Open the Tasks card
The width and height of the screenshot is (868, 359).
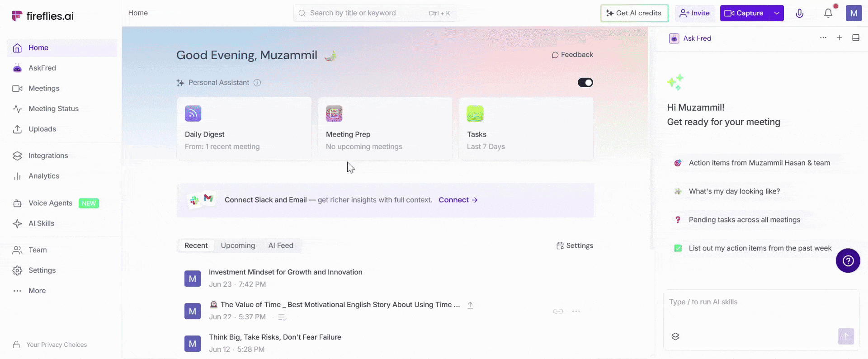[526, 128]
